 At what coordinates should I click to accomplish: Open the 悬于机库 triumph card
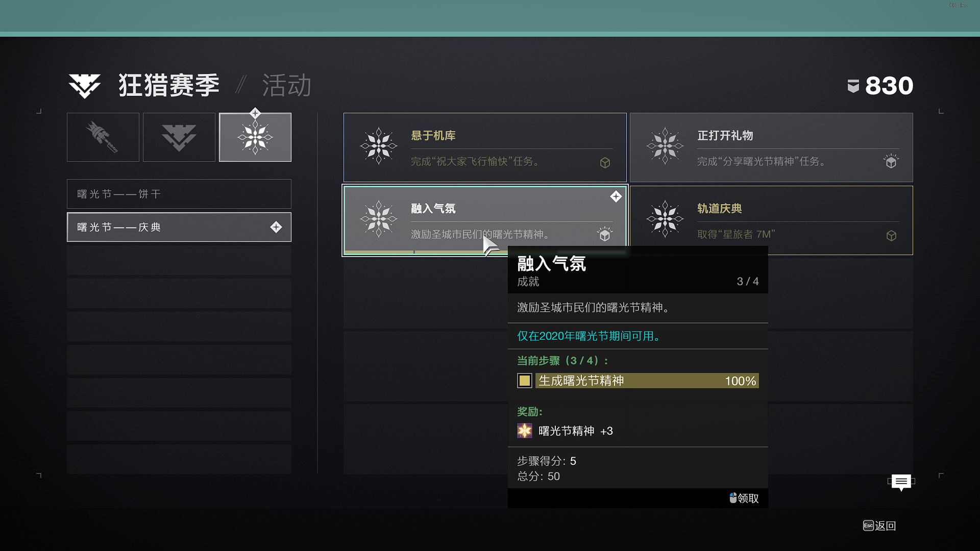(x=485, y=147)
